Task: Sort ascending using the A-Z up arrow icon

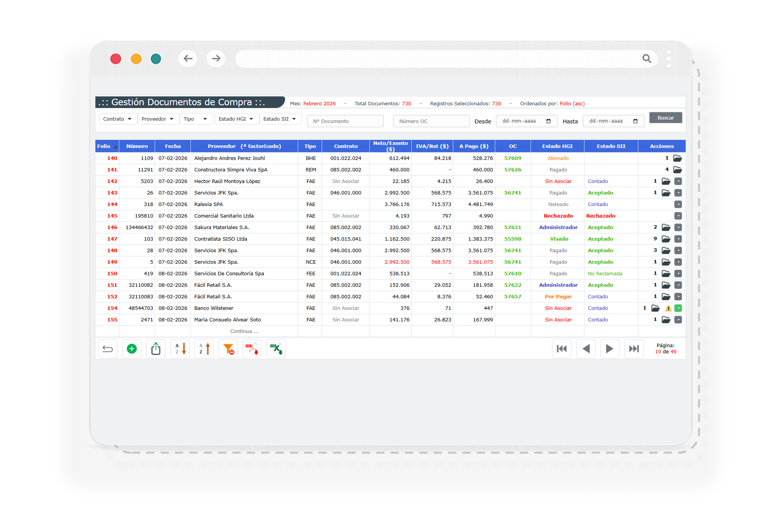Action: 204,349
